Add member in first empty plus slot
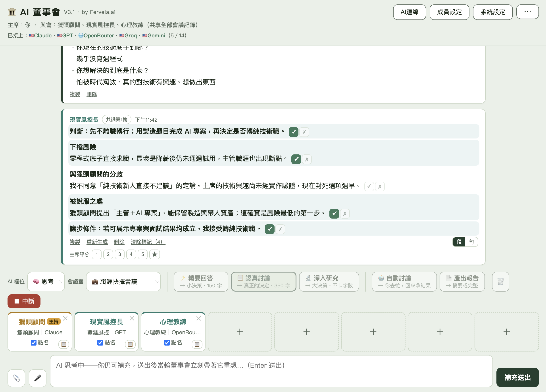Image resolution: width=546 pixels, height=392 pixels. [x=240, y=332]
